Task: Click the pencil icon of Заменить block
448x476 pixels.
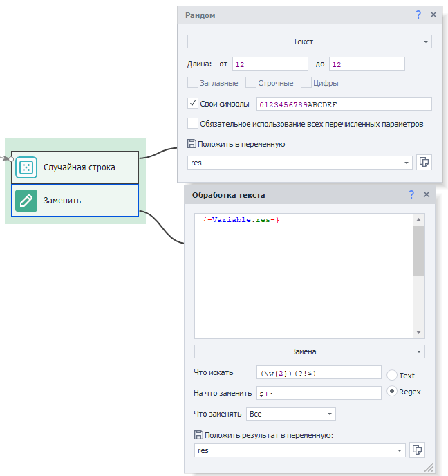Action: pyautogui.click(x=26, y=201)
